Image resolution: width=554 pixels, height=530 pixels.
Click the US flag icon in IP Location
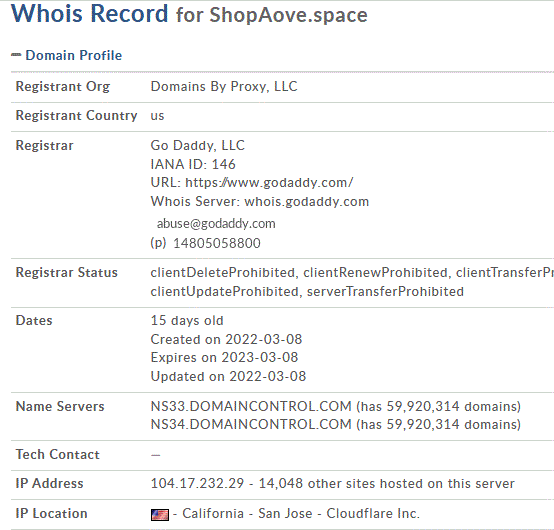[x=160, y=514]
